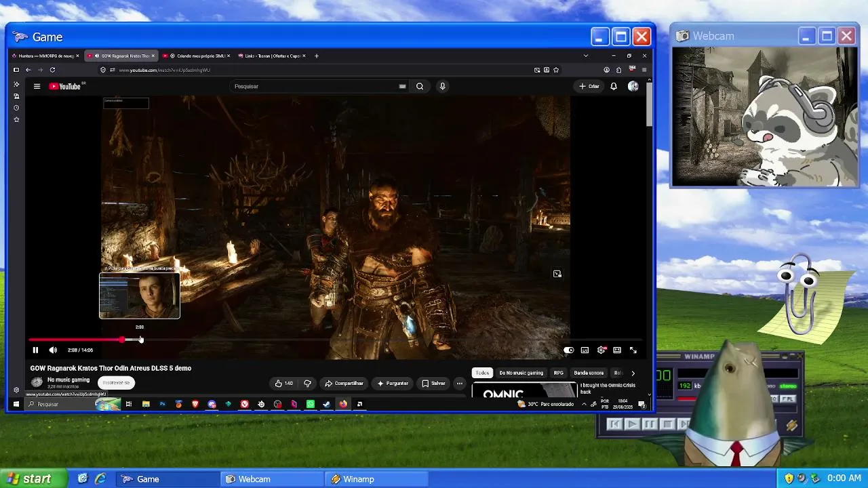Image resolution: width=868 pixels, height=488 pixels.
Task: Open the on-screen keyboard in search box
Action: click(402, 86)
